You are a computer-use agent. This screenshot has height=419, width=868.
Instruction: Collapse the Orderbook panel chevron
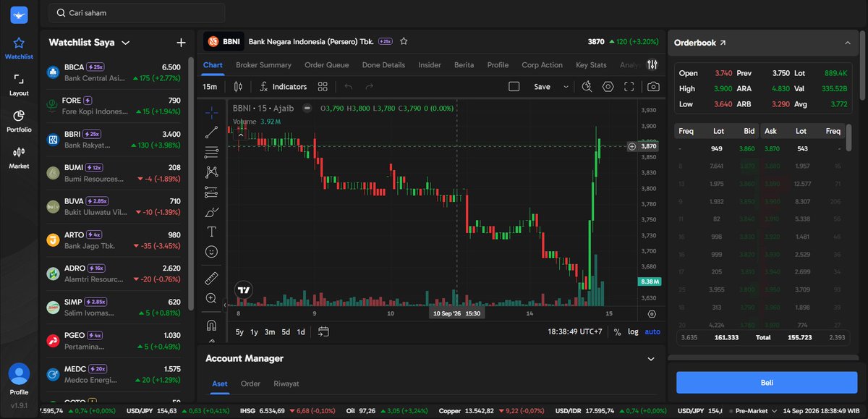[x=848, y=43]
